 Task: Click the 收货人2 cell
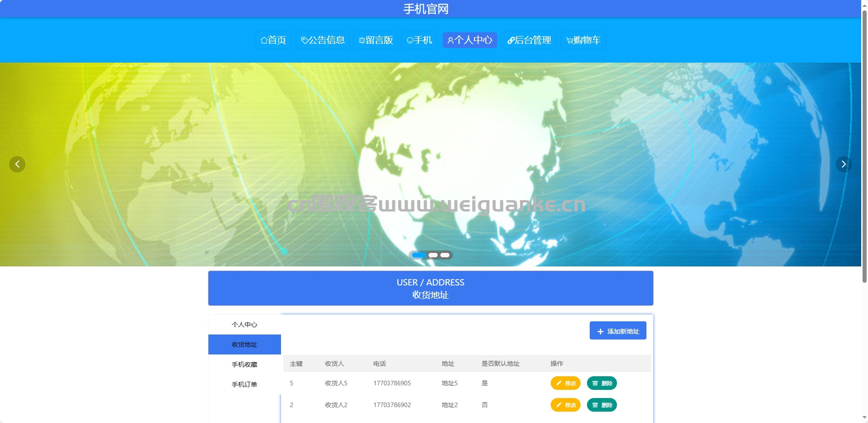[336, 405]
